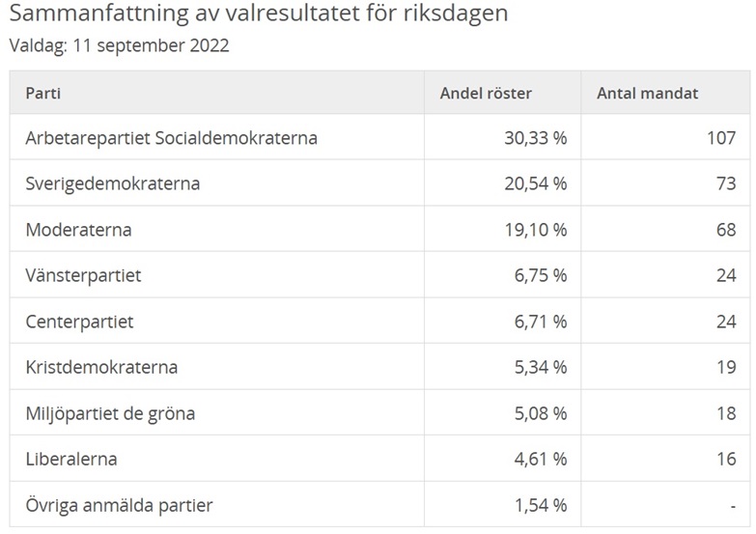Click the Antal mandat column header

[x=647, y=94]
